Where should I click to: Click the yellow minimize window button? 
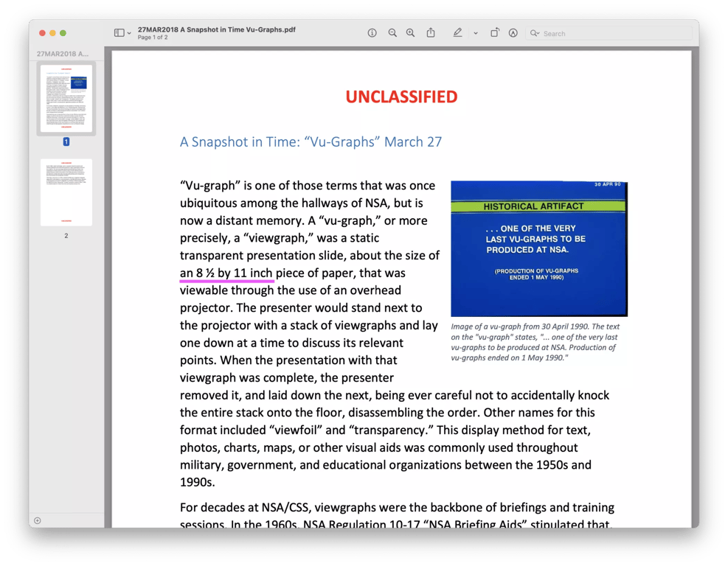tap(52, 33)
